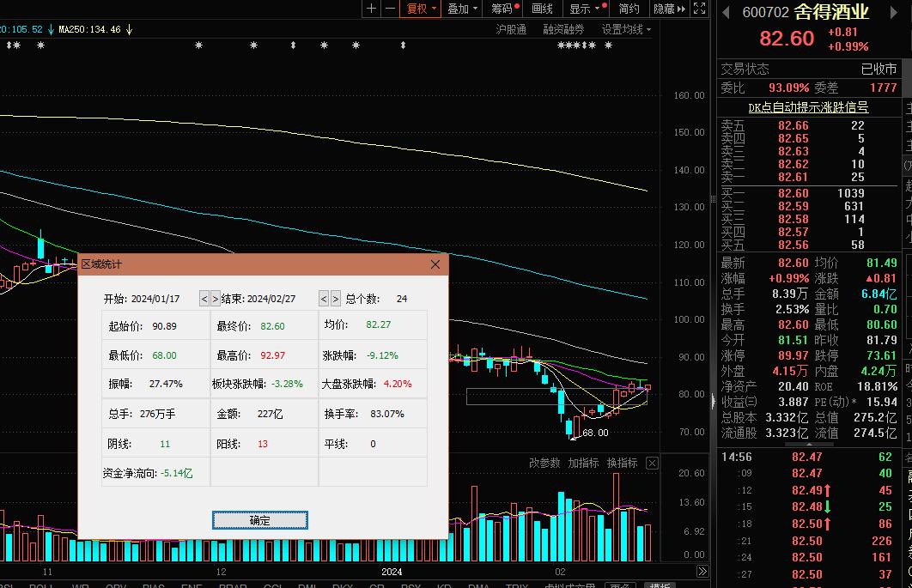
Task: Toggle the 隐藏 panel button
Action: click(x=669, y=9)
